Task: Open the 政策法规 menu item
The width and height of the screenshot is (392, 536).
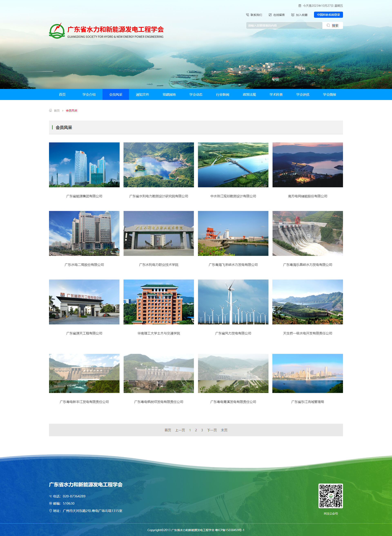Action: coord(249,94)
